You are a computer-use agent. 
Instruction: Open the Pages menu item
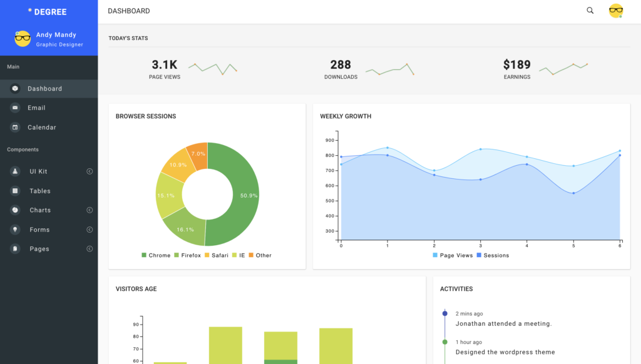(x=39, y=249)
